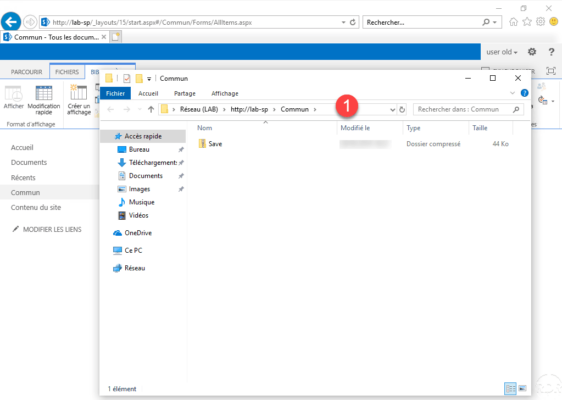Click the smiley feedback icon in browser
Screen dimensions: 562x400
pos(554,22)
